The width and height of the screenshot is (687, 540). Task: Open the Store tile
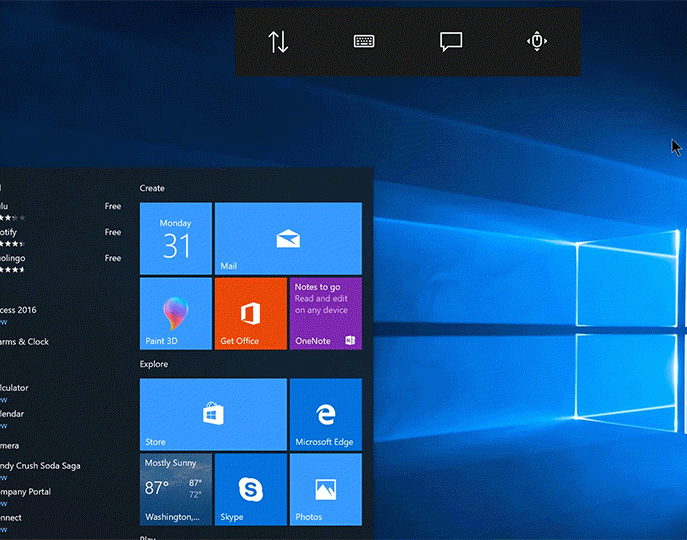tap(212, 414)
